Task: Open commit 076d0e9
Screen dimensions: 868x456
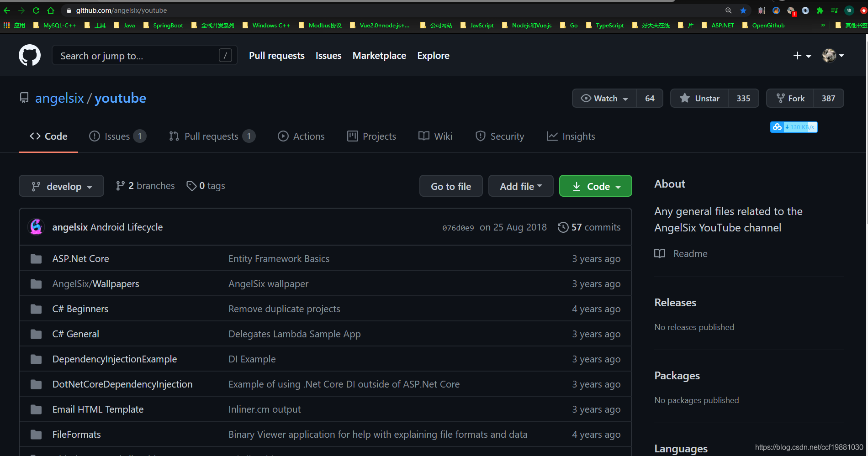Action: point(458,228)
